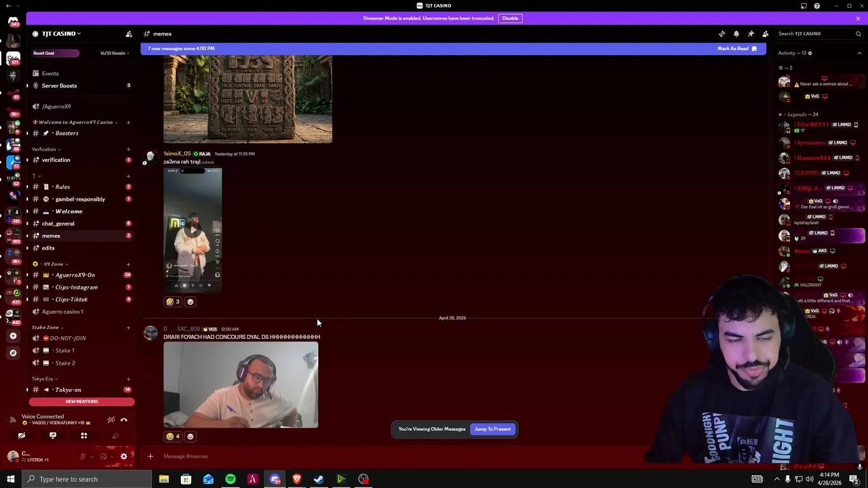This screenshot has height=488, width=868.
Task: Open user settings gear icon
Action: [123, 457]
